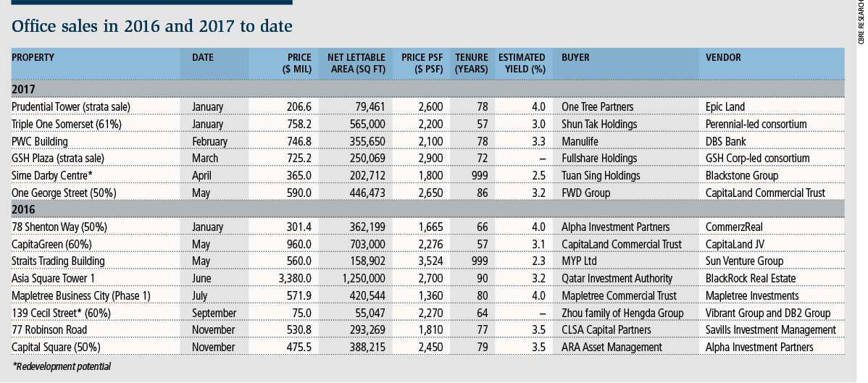Click buyer 'CLSA Capital Partners'
The image size is (868, 383).
(x=606, y=330)
